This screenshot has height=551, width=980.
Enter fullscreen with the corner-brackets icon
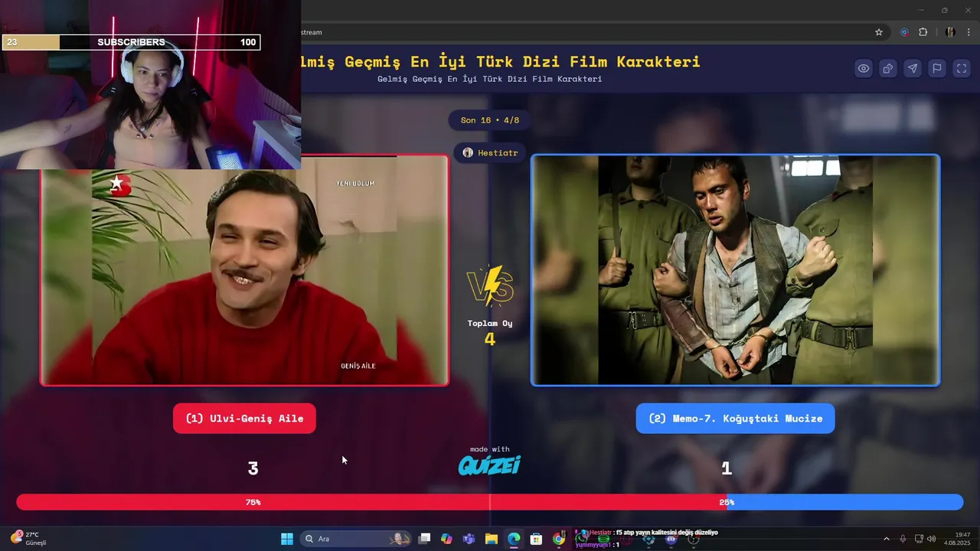click(962, 68)
